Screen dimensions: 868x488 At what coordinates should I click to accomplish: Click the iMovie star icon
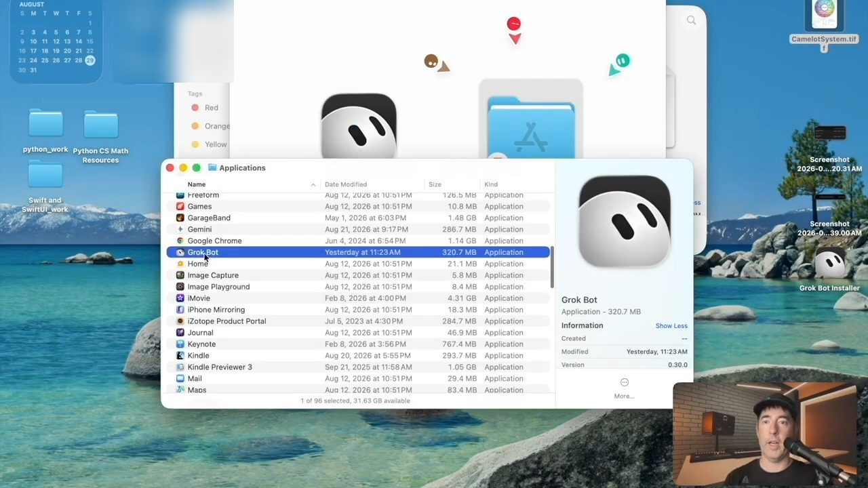(x=180, y=298)
